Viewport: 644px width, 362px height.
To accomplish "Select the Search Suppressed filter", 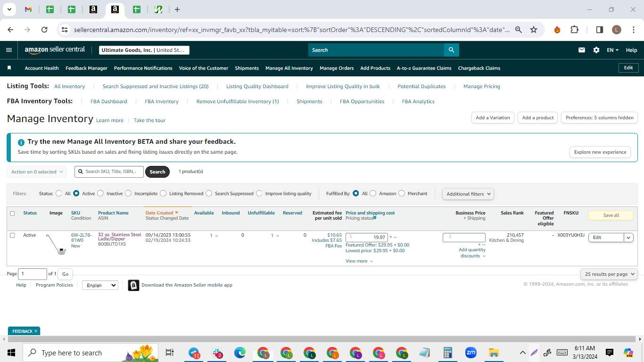I will point(209,193).
